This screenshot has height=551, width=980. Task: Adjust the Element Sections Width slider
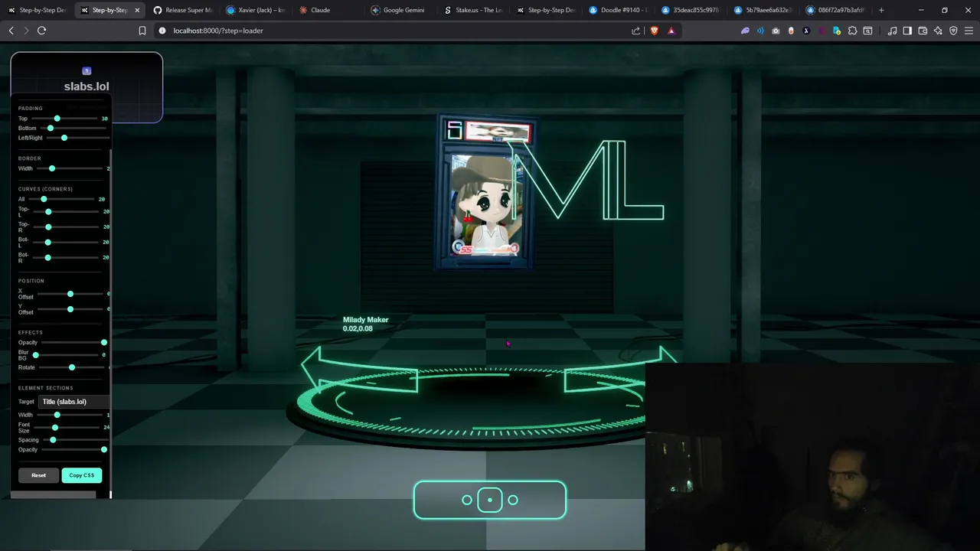tap(70, 415)
